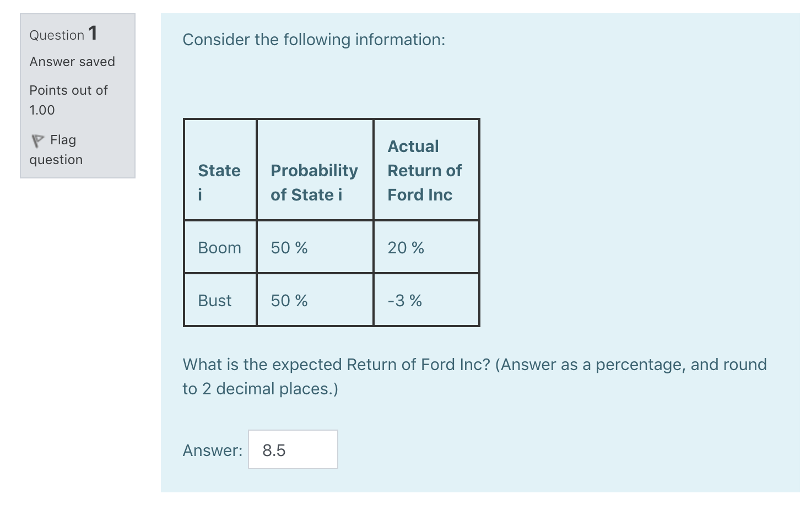Image resolution: width=811 pixels, height=532 pixels.
Task: Click the '50 %' probability cell for Boom
Action: (288, 247)
